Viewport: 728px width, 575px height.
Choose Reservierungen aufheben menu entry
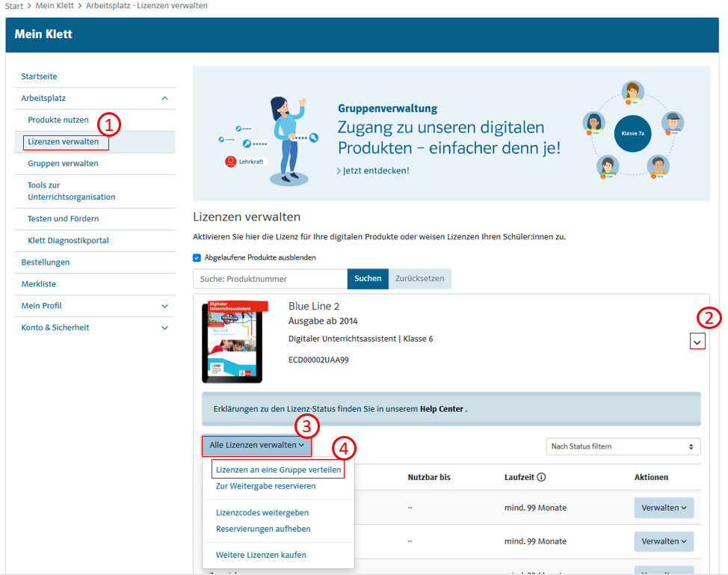[x=263, y=529]
